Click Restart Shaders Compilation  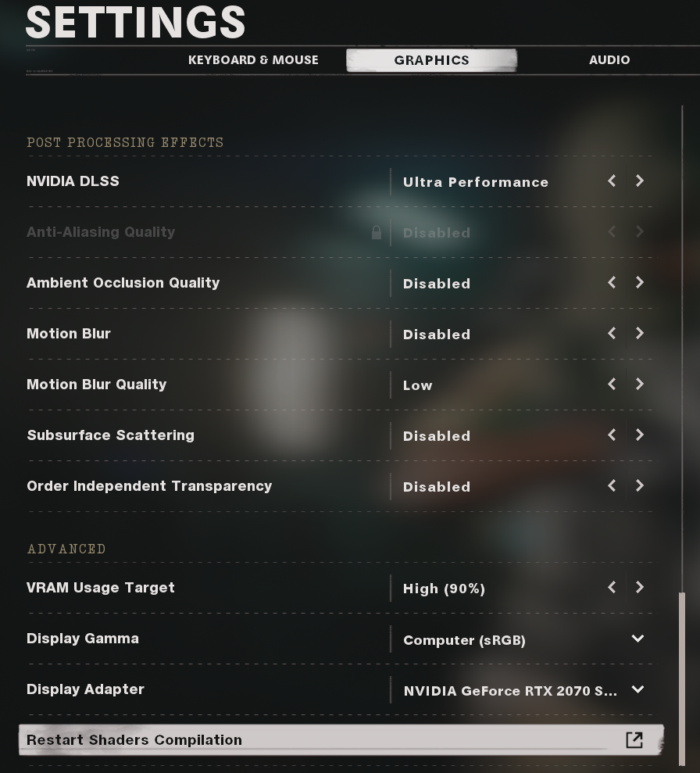tap(341, 740)
